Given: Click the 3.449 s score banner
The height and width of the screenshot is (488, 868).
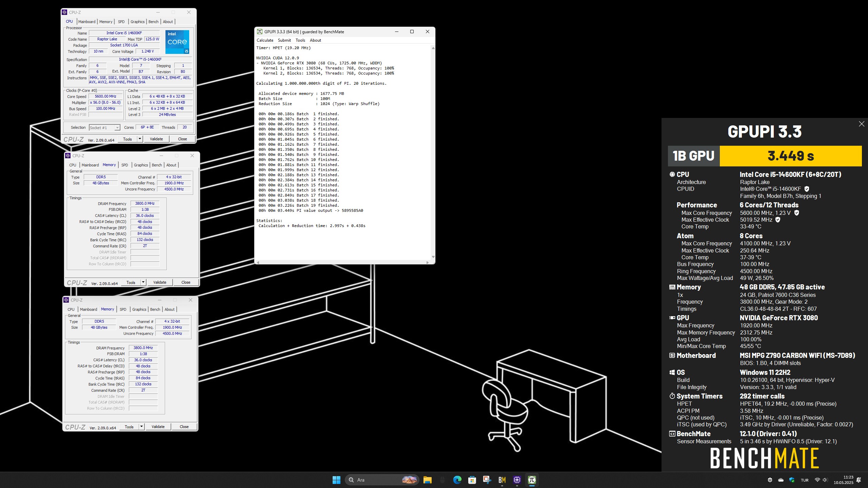Looking at the screenshot, I should click(790, 156).
